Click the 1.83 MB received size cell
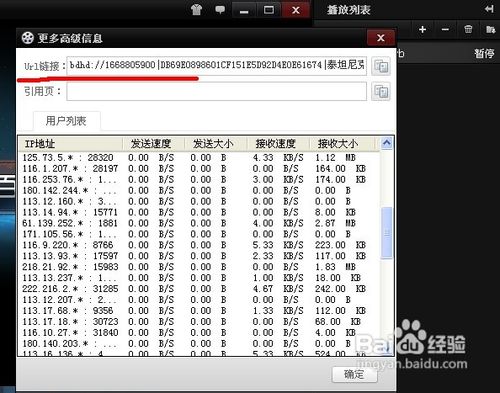This screenshot has width=500, height=393. pyautogui.click(x=335, y=267)
